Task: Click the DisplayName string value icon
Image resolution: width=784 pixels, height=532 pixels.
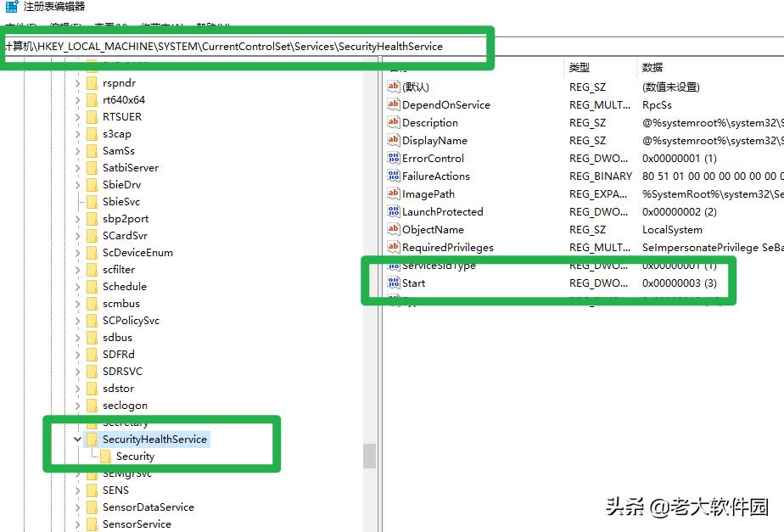Action: [394, 140]
